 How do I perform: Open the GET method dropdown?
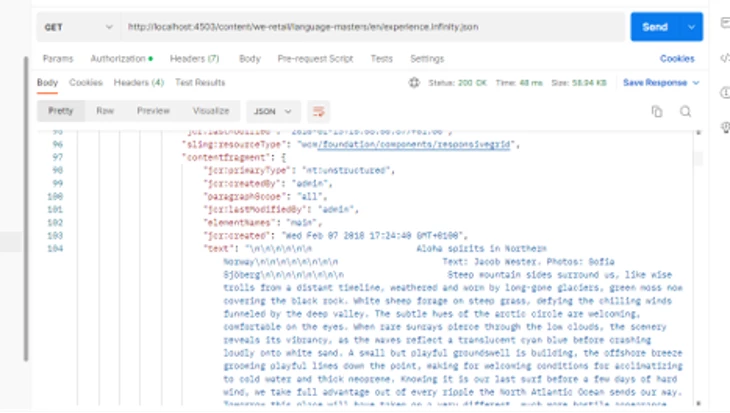78,27
